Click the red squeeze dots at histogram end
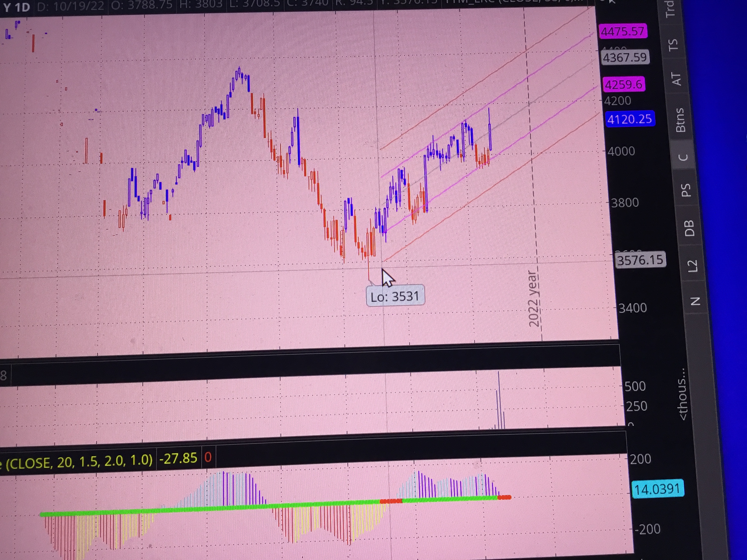Image resolution: width=747 pixels, height=560 pixels. (x=504, y=497)
